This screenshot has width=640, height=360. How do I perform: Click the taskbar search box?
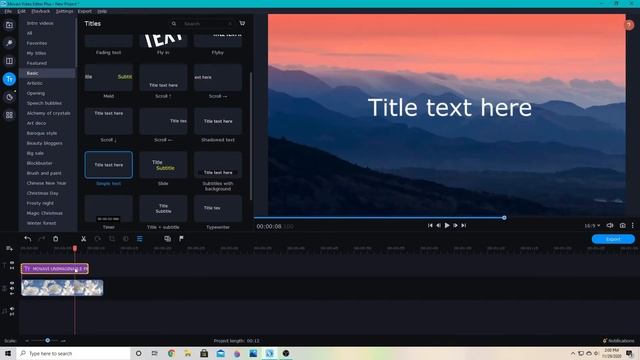73,353
